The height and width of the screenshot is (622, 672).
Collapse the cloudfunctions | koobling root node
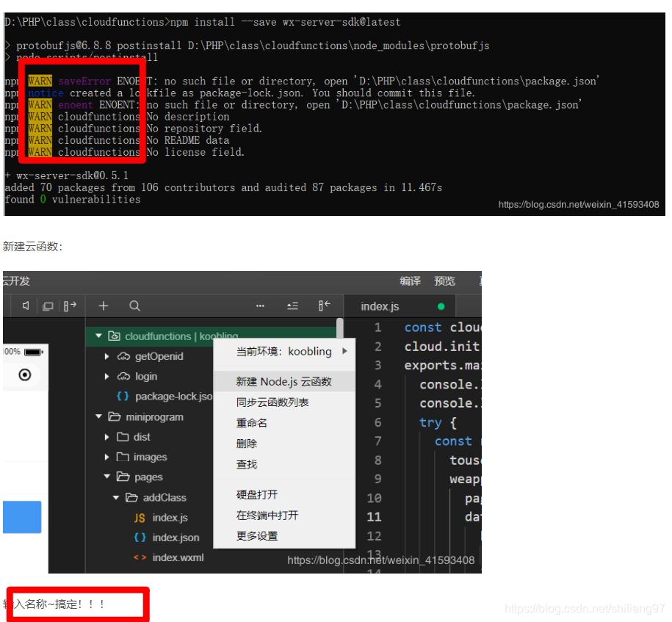(x=98, y=336)
